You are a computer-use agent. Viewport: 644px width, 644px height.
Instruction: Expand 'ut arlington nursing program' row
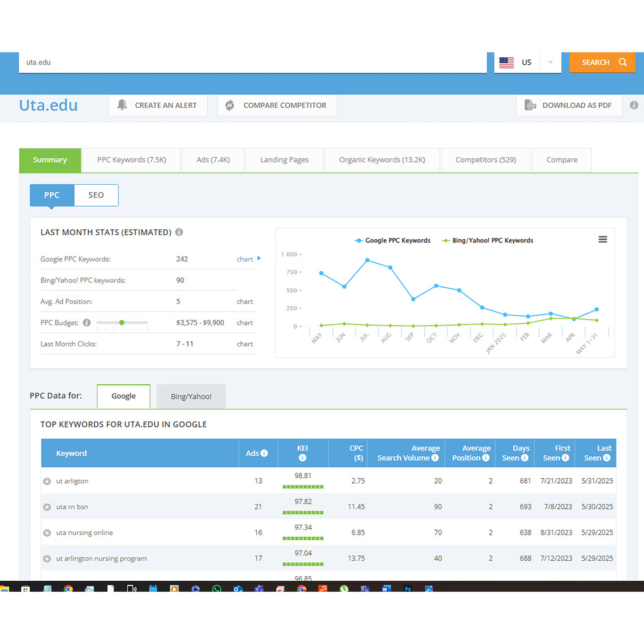tap(47, 558)
